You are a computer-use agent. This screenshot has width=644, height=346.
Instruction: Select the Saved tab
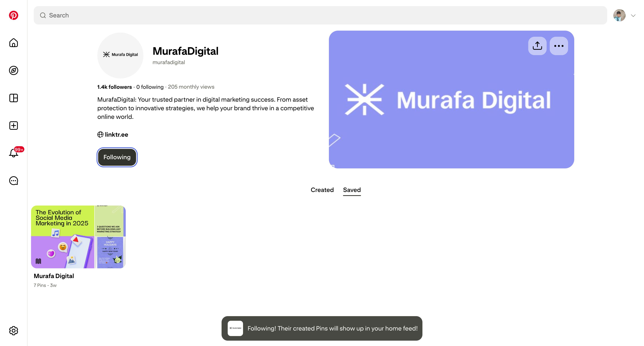point(352,190)
